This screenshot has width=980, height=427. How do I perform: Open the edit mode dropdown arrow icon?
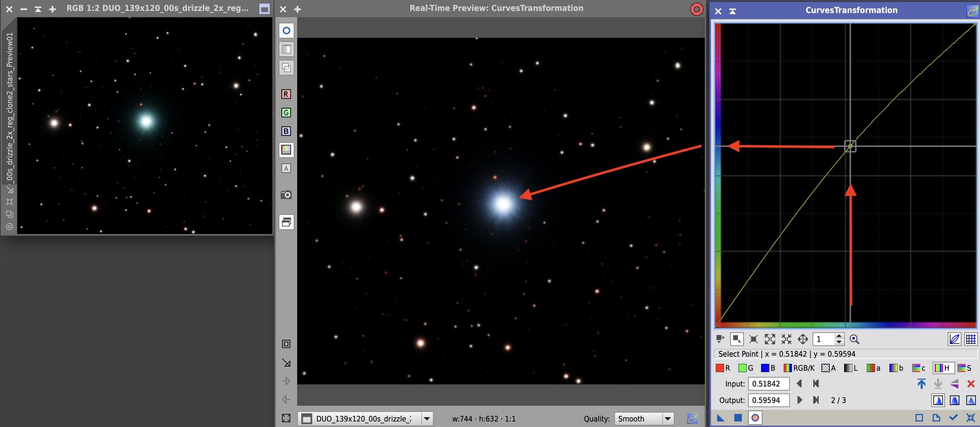[720, 339]
